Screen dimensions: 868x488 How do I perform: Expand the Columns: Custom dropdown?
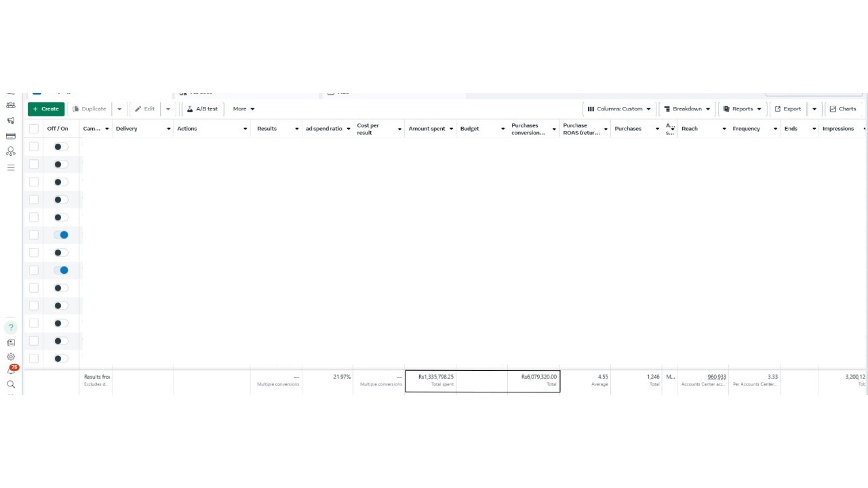pyautogui.click(x=619, y=108)
